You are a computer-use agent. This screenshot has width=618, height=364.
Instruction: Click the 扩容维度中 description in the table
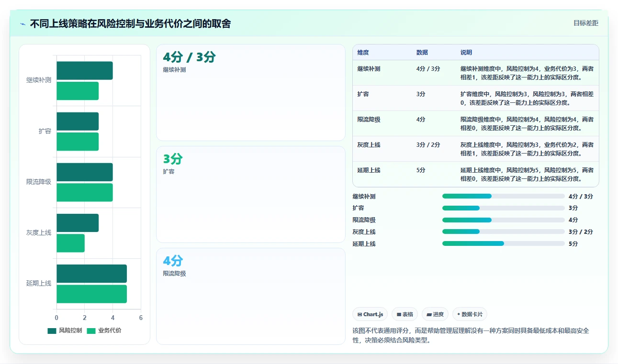point(527,99)
